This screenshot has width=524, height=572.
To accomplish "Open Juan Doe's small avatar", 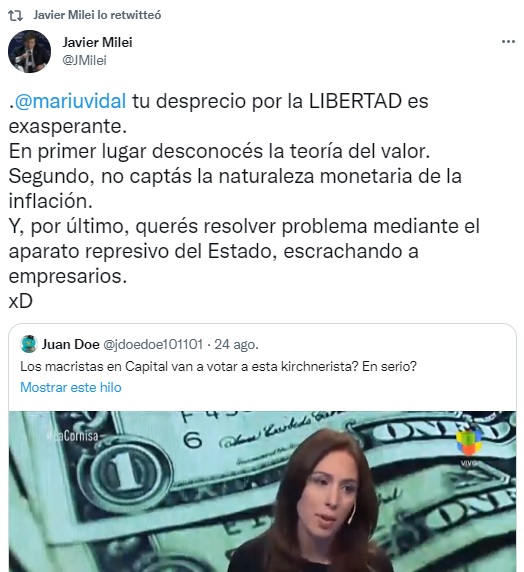I will [29, 344].
